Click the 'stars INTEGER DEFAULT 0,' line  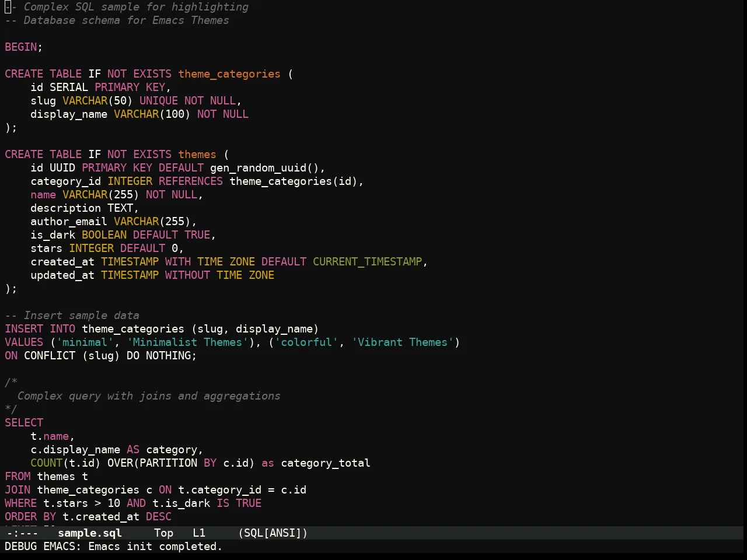(x=107, y=249)
